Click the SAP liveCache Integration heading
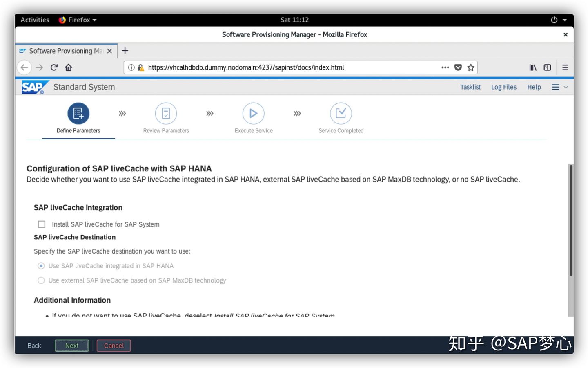The image size is (588, 368). [x=78, y=208]
